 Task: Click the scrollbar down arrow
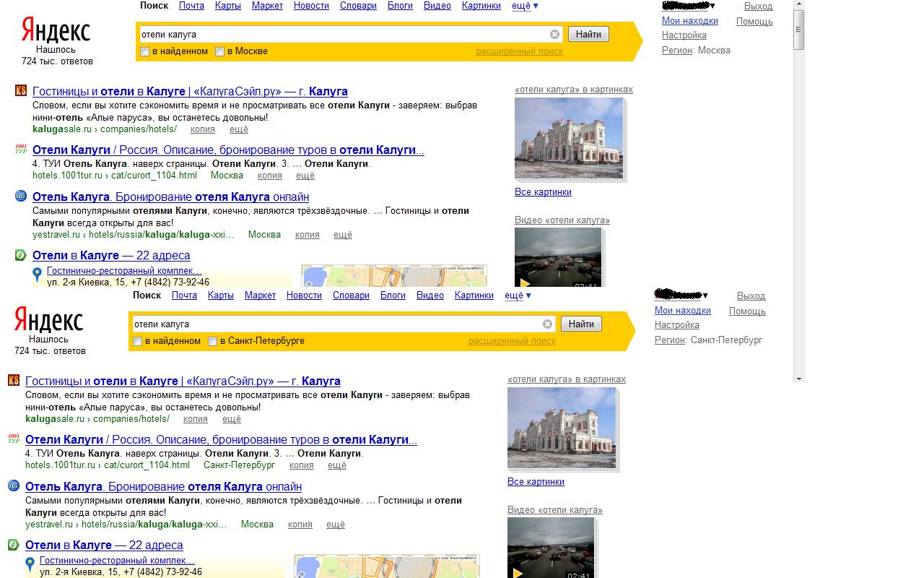point(798,378)
